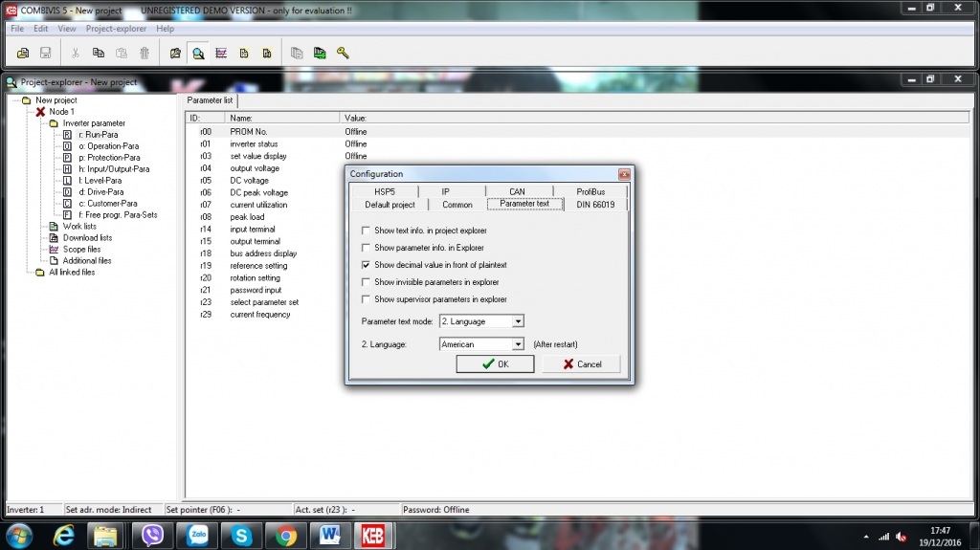Click the download list document icon
Screen dimensions: 980x550
[267, 54]
